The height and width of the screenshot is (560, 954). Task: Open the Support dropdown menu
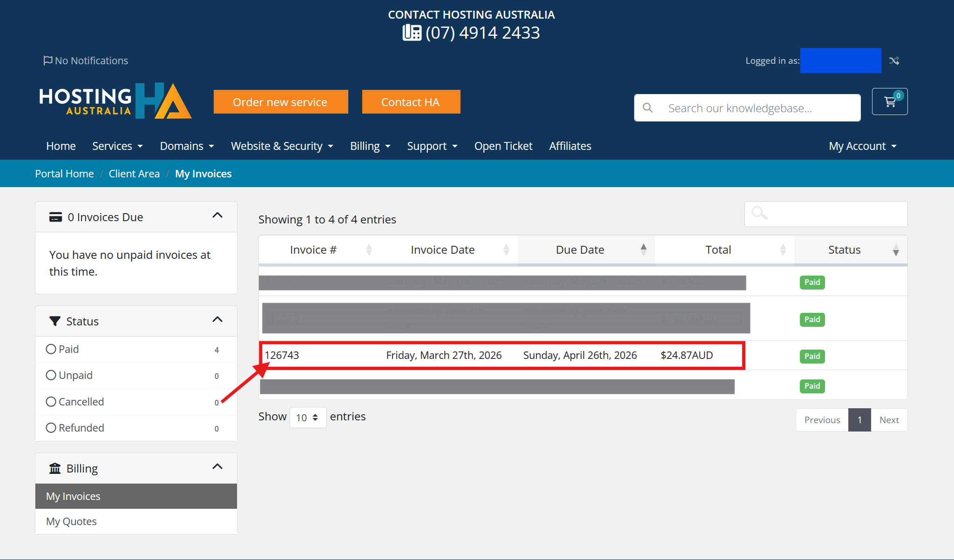pos(432,146)
